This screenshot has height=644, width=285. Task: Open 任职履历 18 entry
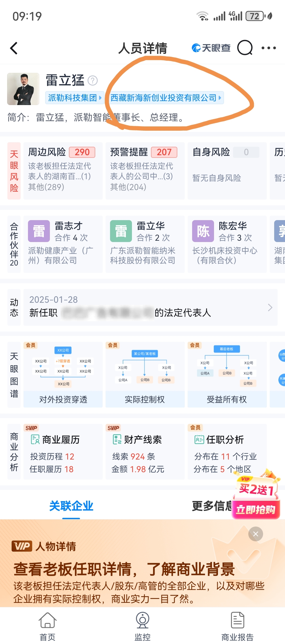pos(52,469)
